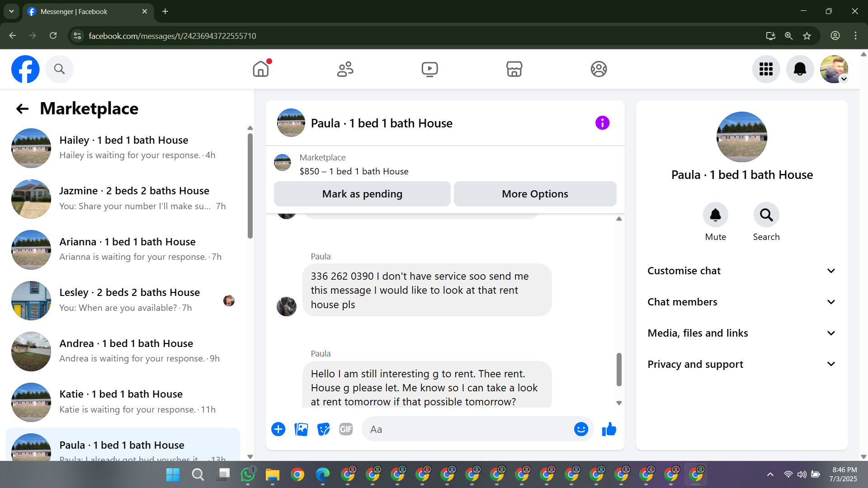Attach a photo file icon
The height and width of the screenshot is (488, 868).
tap(301, 429)
